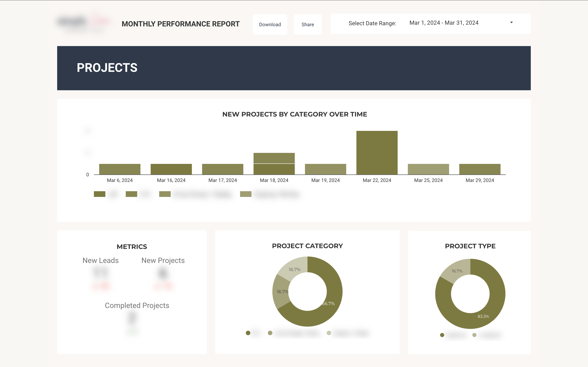Toggle the darkest olive legend dot under Project Category
Screen dimensions: 588x367
click(248, 333)
